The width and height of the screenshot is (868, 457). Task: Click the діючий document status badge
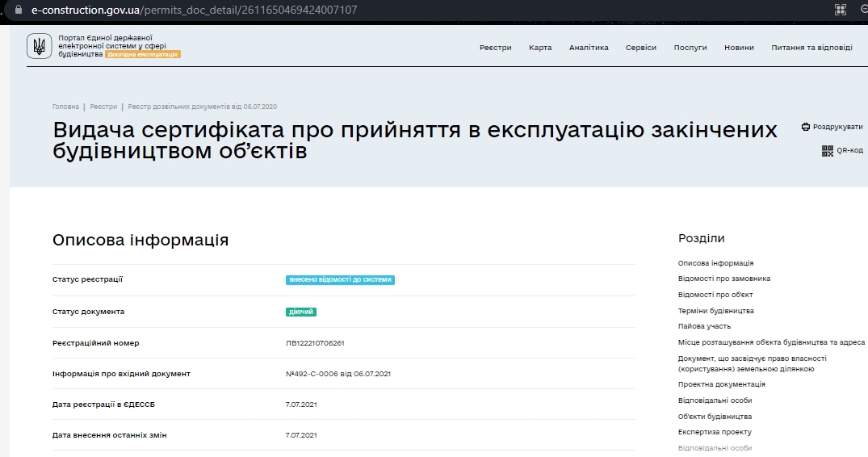(x=300, y=312)
